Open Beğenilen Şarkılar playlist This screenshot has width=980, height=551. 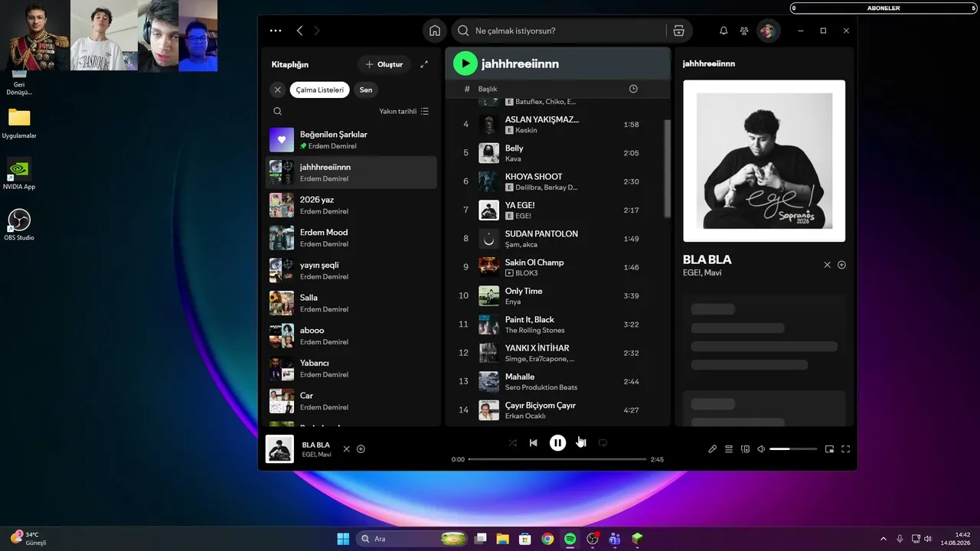pyautogui.click(x=351, y=140)
